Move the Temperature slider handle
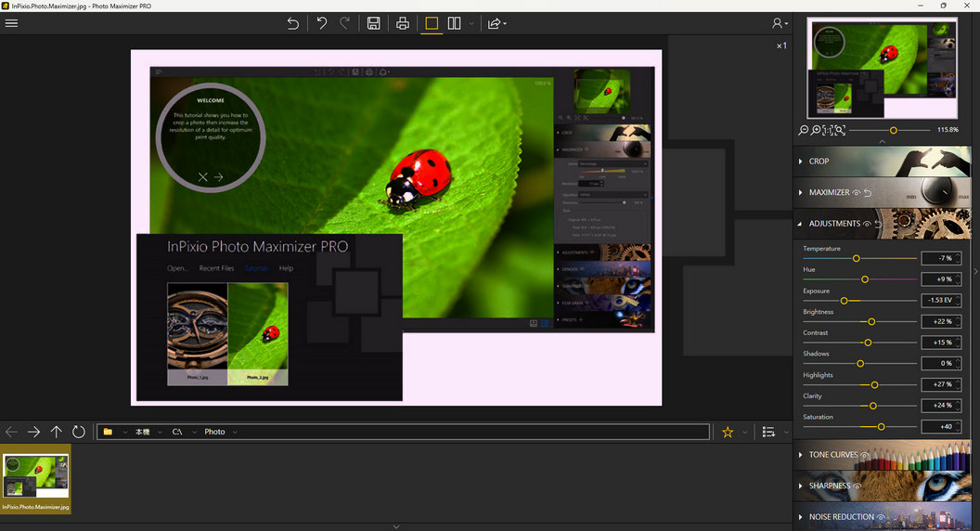This screenshot has width=980, height=531. pyautogui.click(x=857, y=258)
